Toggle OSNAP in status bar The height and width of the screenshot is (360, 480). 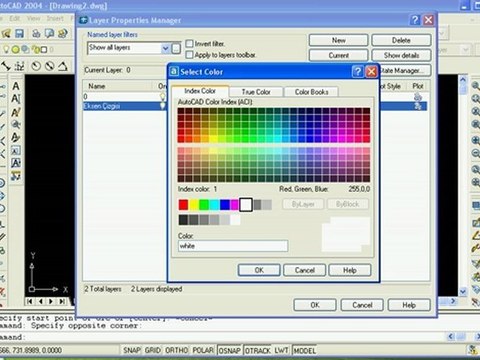pyautogui.click(x=229, y=350)
